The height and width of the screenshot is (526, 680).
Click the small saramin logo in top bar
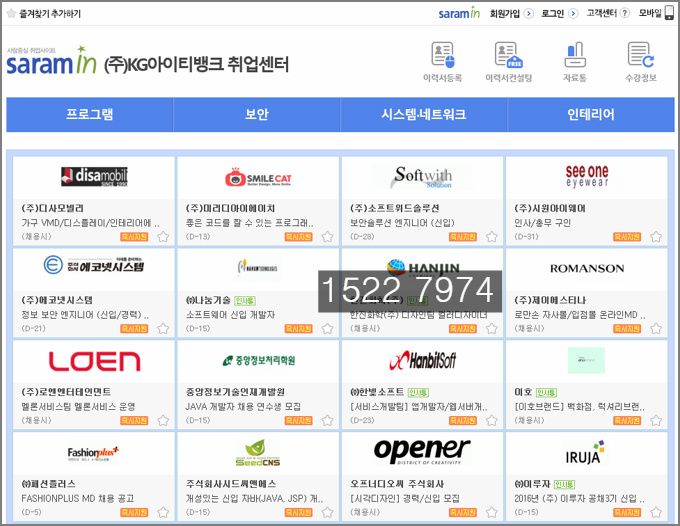pos(459,13)
